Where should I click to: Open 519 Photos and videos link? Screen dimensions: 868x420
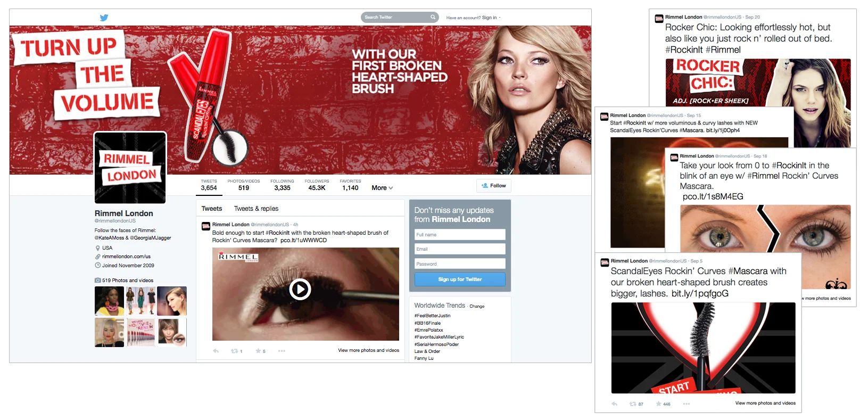(128, 281)
